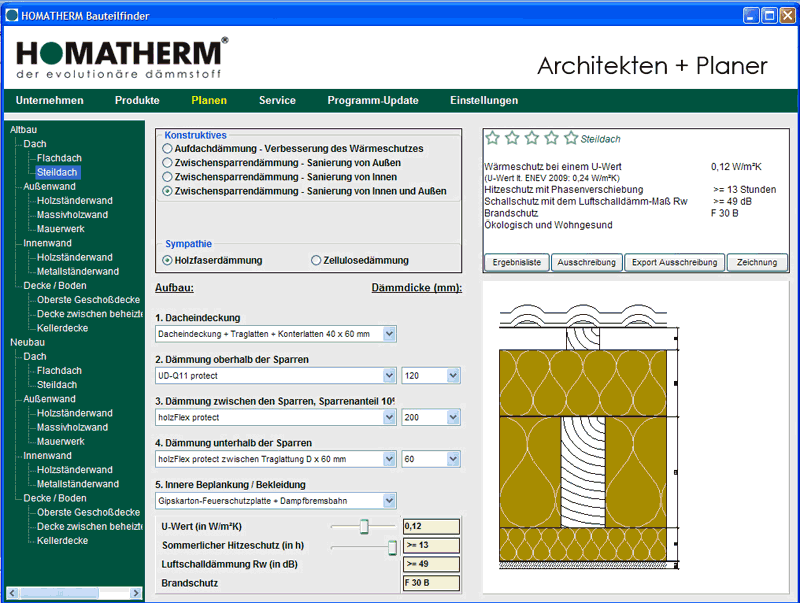Select Zwischensparrendämmung - Sanierung von Außen
Viewport: 800px width, 603px height.
click(x=167, y=163)
